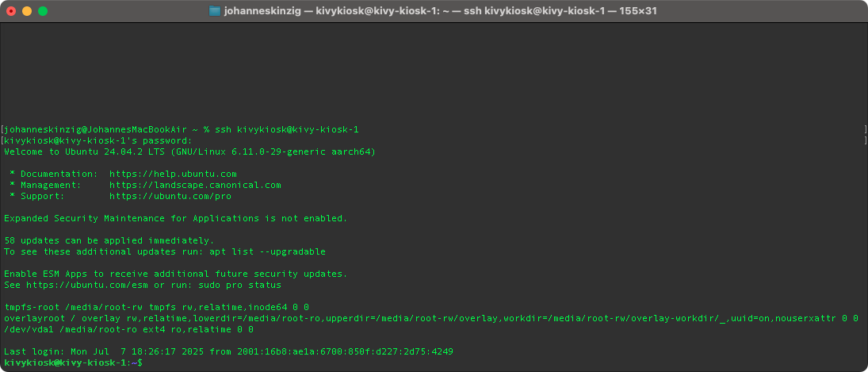
Task: Minimize the terminal with yellow button
Action: coord(27,11)
